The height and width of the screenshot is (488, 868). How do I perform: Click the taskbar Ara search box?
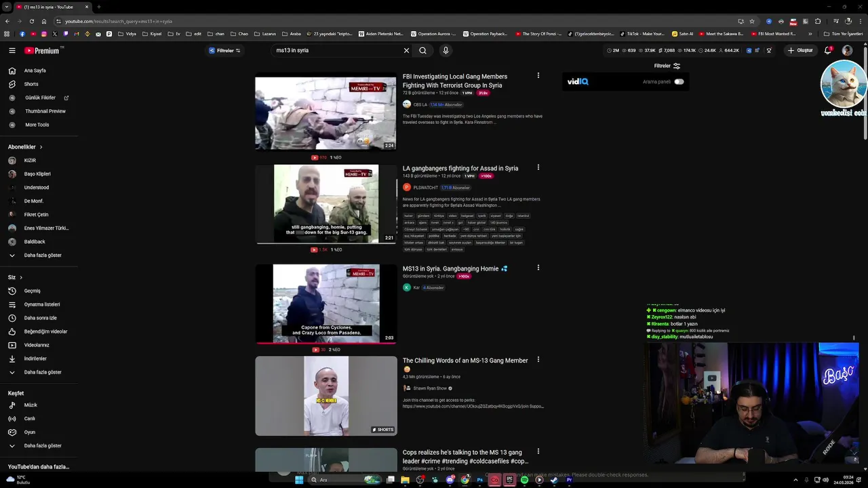pyautogui.click(x=344, y=480)
